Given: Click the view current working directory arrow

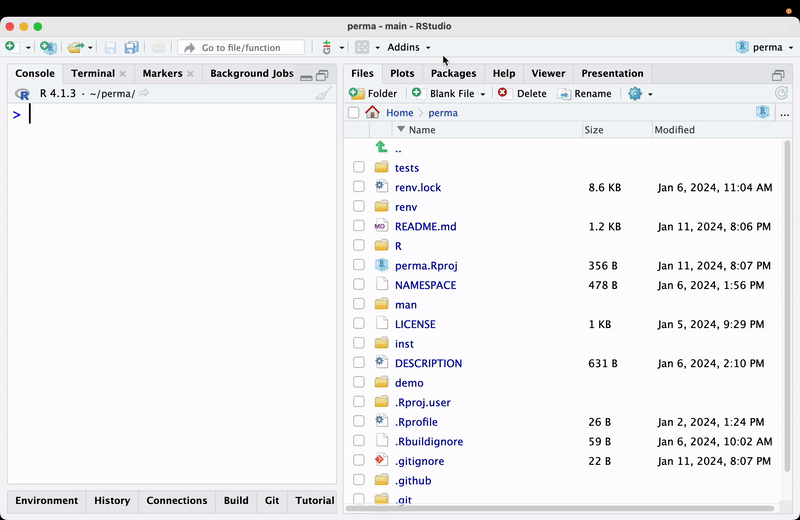Looking at the screenshot, I should pyautogui.click(x=144, y=93).
